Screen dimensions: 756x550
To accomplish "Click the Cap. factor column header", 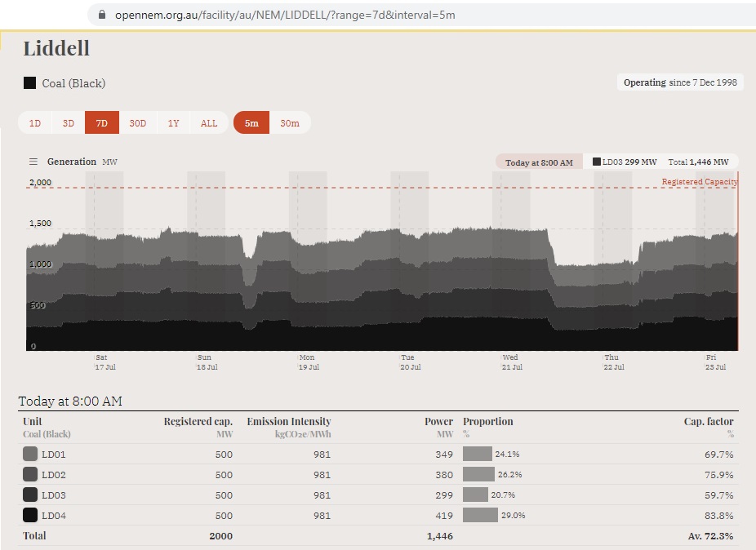I will click(709, 421).
